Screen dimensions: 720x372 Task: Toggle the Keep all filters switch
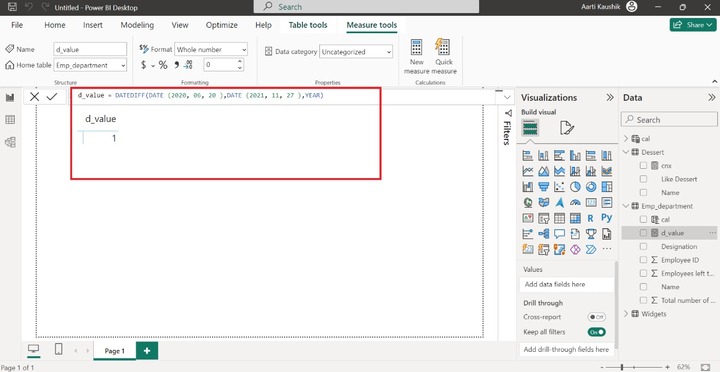click(x=596, y=332)
